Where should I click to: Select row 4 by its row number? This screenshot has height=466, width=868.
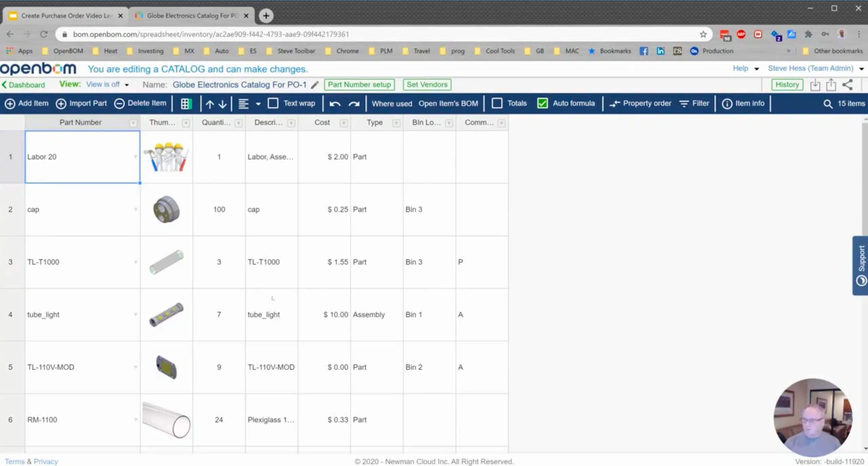(x=11, y=315)
